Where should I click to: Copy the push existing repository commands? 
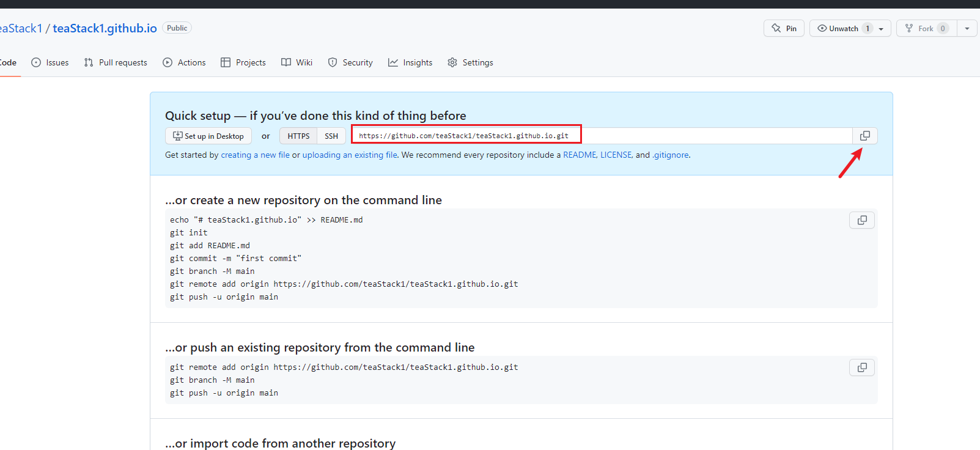pos(862,367)
